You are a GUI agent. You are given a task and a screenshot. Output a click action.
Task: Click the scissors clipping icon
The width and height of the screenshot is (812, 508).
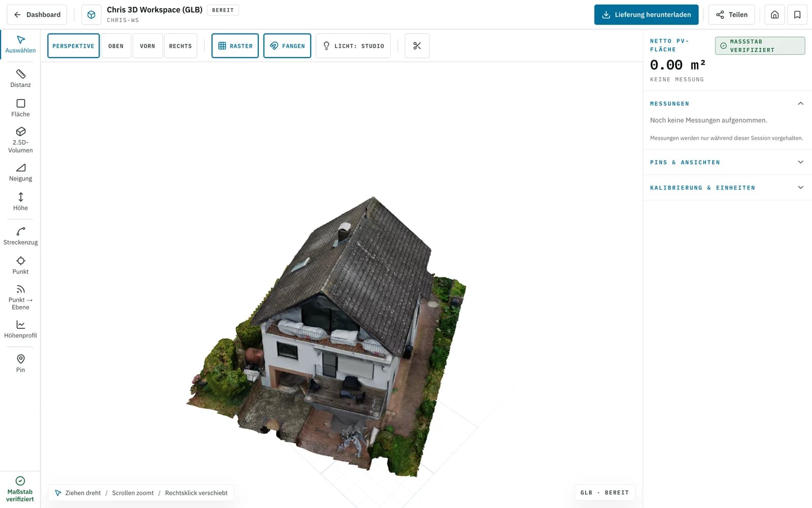417,46
